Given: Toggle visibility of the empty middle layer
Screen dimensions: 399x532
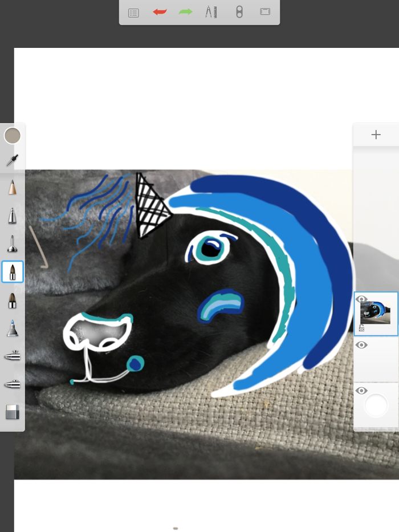Looking at the screenshot, I should [x=361, y=345].
